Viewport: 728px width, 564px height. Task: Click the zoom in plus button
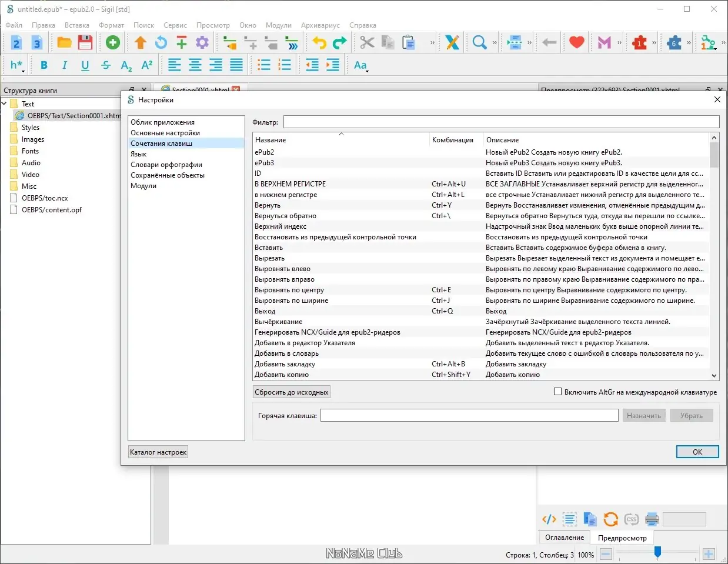pyautogui.click(x=709, y=554)
